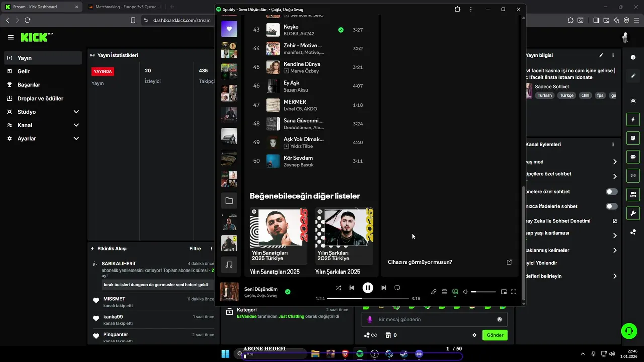Screen dimensions: 644x362
Task: Toggle abonelere özel sohbet switch
Action: point(612,192)
